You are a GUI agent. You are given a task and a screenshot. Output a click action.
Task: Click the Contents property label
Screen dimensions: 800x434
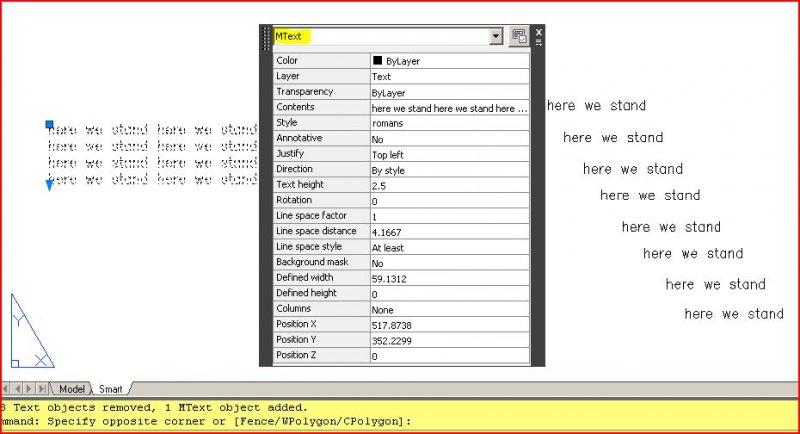click(295, 107)
